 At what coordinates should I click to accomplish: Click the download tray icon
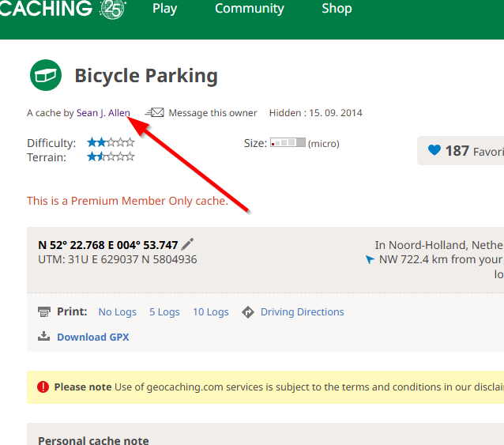click(x=43, y=337)
